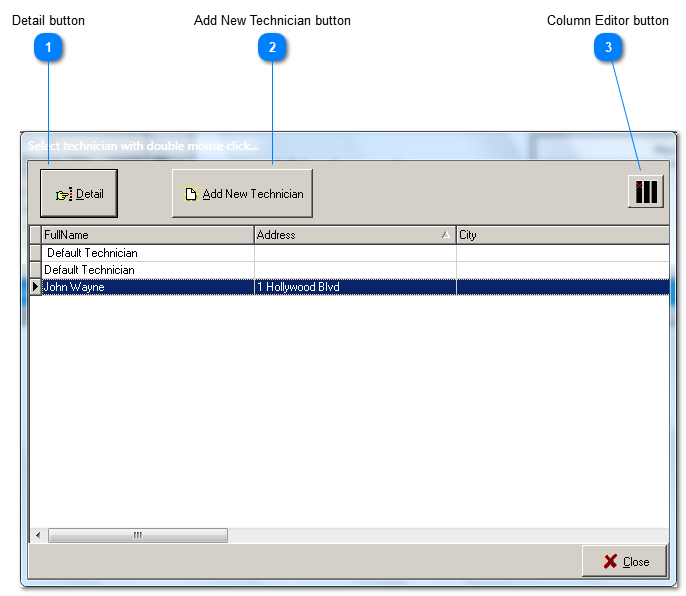Image resolution: width=686 pixels, height=596 pixels.
Task: Click the sort arrow in Address header
Action: coord(444,235)
